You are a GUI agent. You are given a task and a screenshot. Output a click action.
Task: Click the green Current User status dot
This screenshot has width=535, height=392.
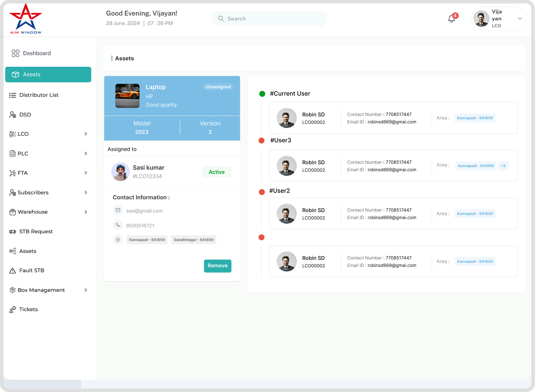pyautogui.click(x=262, y=93)
